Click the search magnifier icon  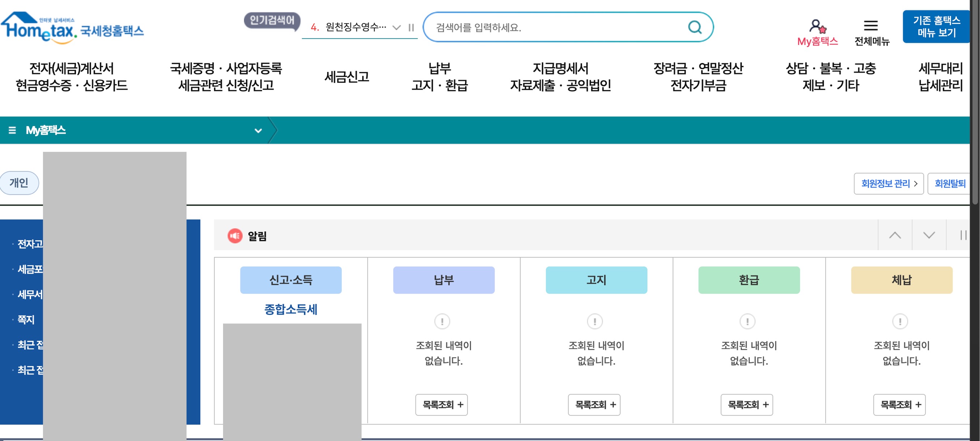coord(694,27)
